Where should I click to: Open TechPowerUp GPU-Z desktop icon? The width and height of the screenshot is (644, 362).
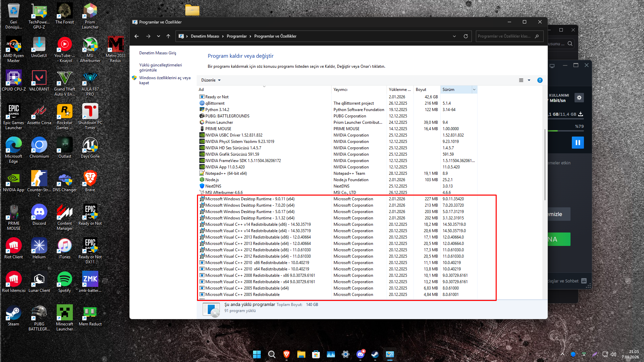pyautogui.click(x=39, y=16)
